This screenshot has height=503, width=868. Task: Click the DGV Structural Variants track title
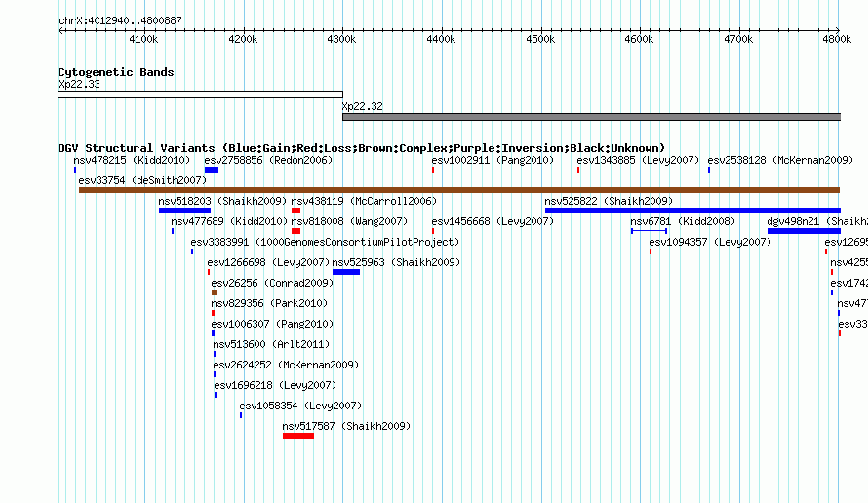pos(362,148)
